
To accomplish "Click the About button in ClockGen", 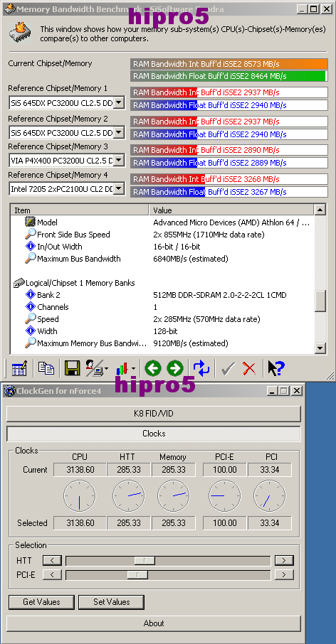I will point(154,623).
